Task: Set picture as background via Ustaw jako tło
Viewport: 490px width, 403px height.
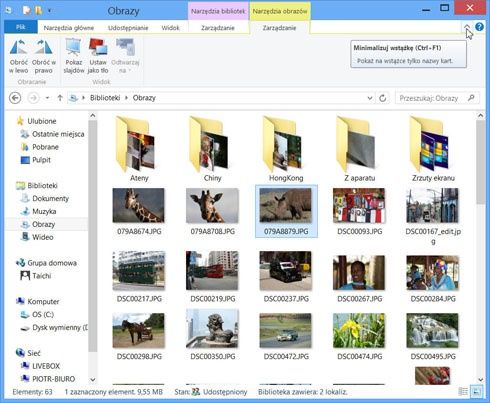Action: pos(98,56)
